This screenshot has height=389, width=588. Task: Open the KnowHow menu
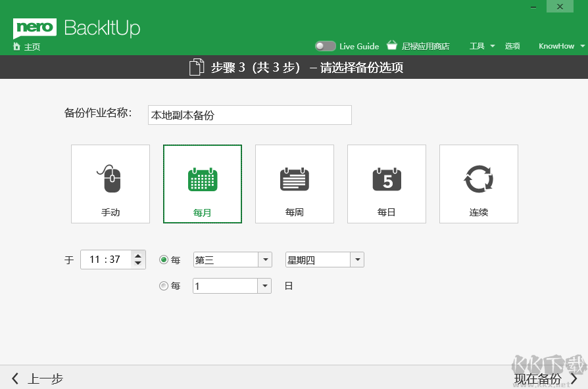[x=556, y=45]
